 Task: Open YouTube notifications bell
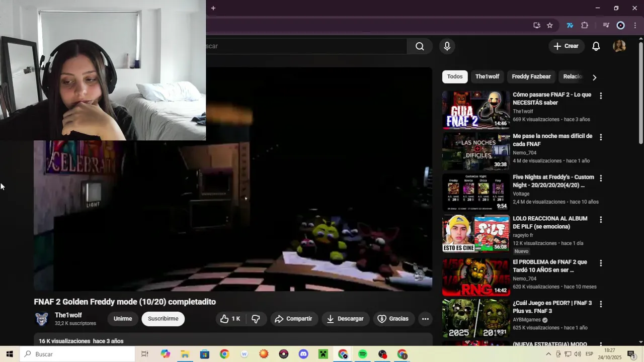[x=596, y=46]
